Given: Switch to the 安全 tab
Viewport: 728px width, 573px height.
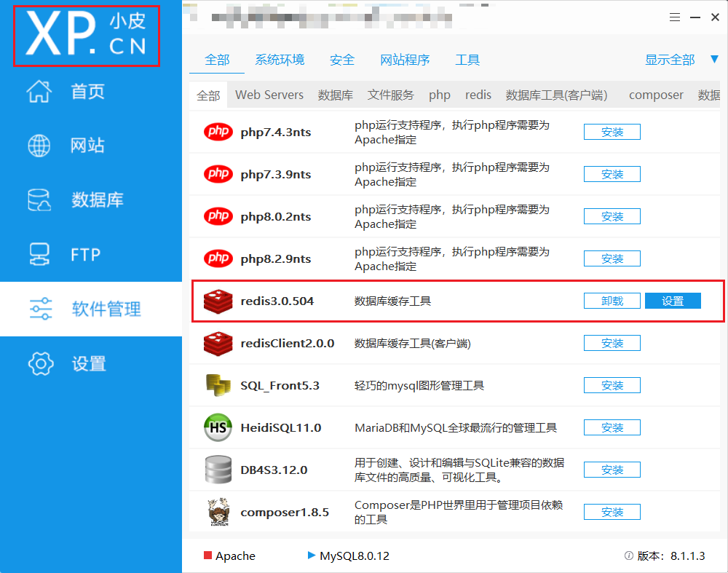Looking at the screenshot, I should 342,60.
